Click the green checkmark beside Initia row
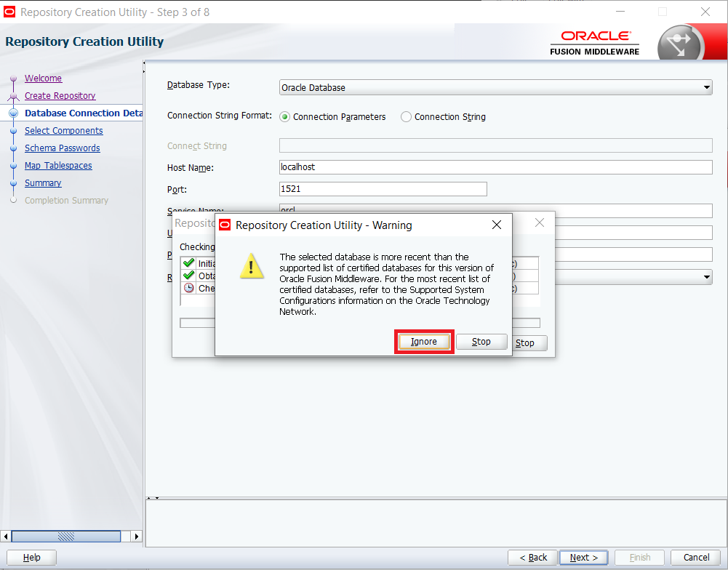 pos(188,263)
